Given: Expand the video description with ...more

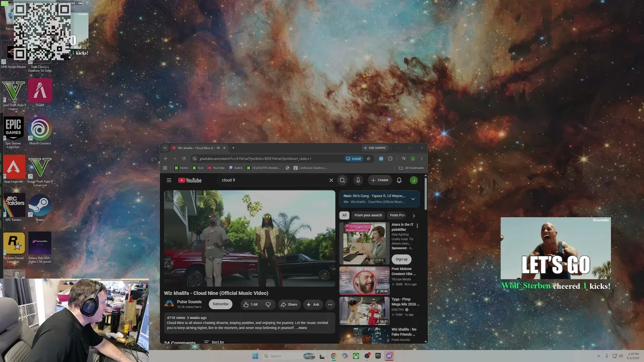Looking at the screenshot, I should pos(301,328).
